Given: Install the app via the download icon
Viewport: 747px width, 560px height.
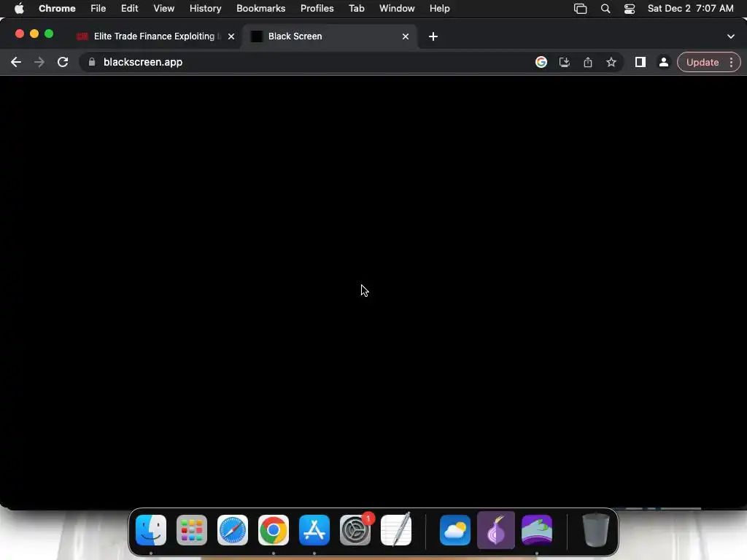Looking at the screenshot, I should point(565,63).
